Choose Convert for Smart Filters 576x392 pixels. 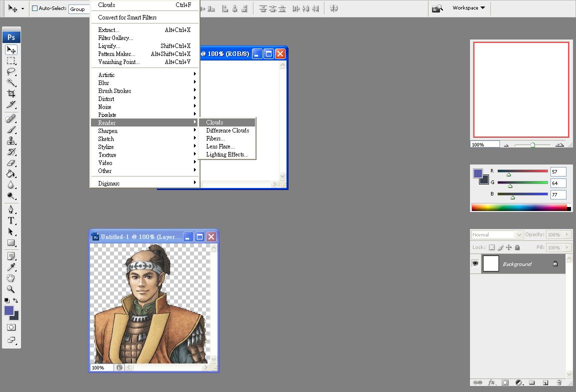pyautogui.click(x=145, y=17)
